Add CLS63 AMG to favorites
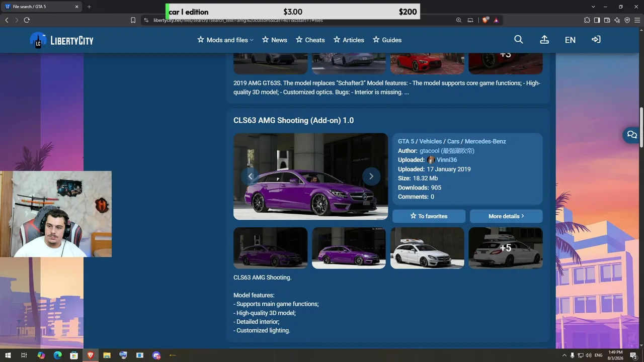The height and width of the screenshot is (362, 644). [x=429, y=216]
